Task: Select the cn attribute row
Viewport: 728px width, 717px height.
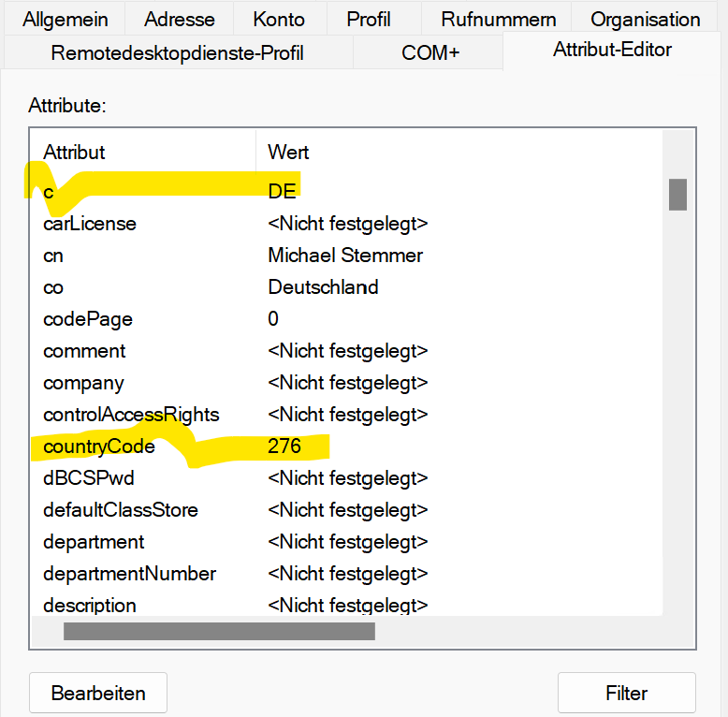Action: (53, 256)
